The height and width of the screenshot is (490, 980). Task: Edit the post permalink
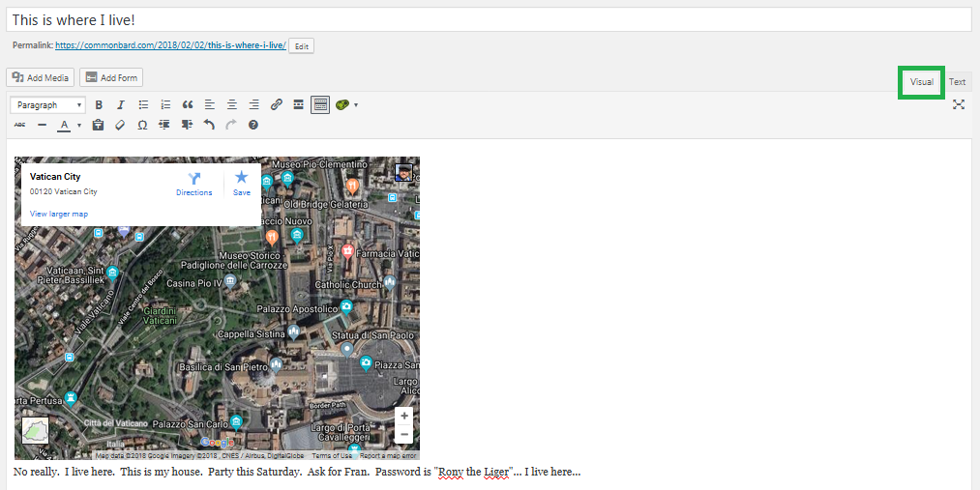click(x=301, y=46)
